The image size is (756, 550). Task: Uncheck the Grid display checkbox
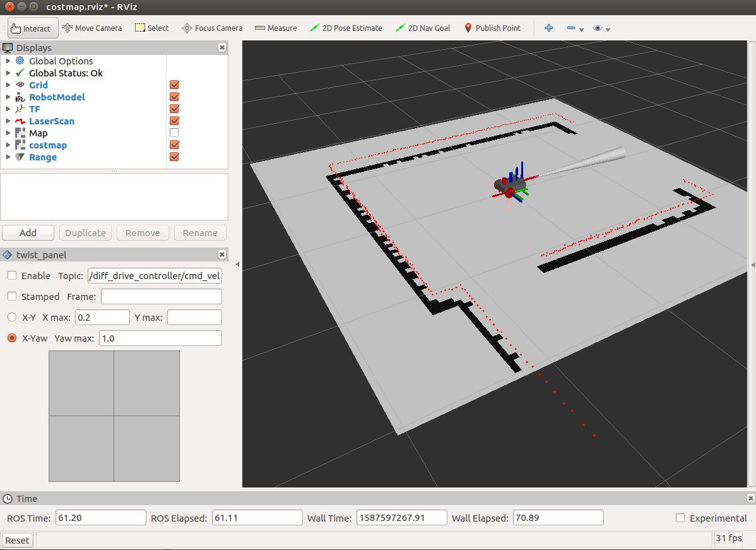coord(175,85)
